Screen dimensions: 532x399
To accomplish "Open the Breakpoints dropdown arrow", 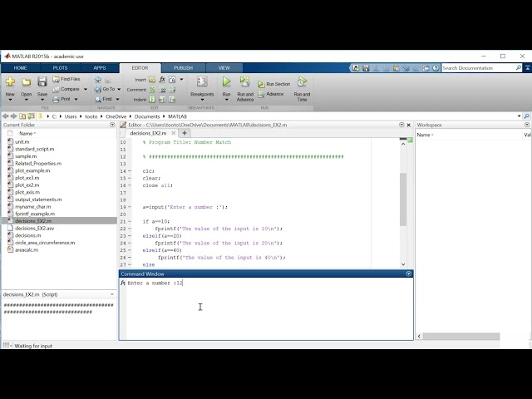I will (x=202, y=100).
